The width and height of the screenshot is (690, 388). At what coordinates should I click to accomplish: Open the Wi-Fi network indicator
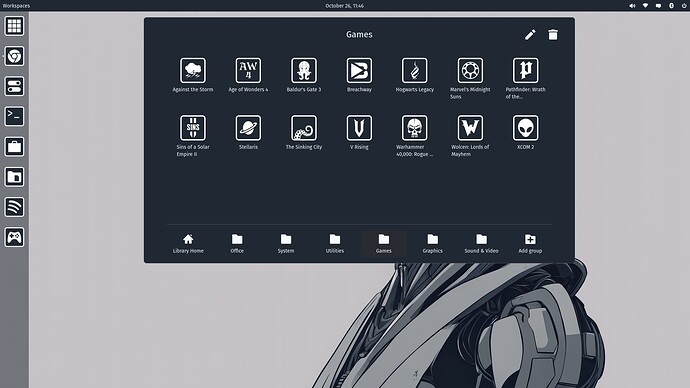click(645, 6)
